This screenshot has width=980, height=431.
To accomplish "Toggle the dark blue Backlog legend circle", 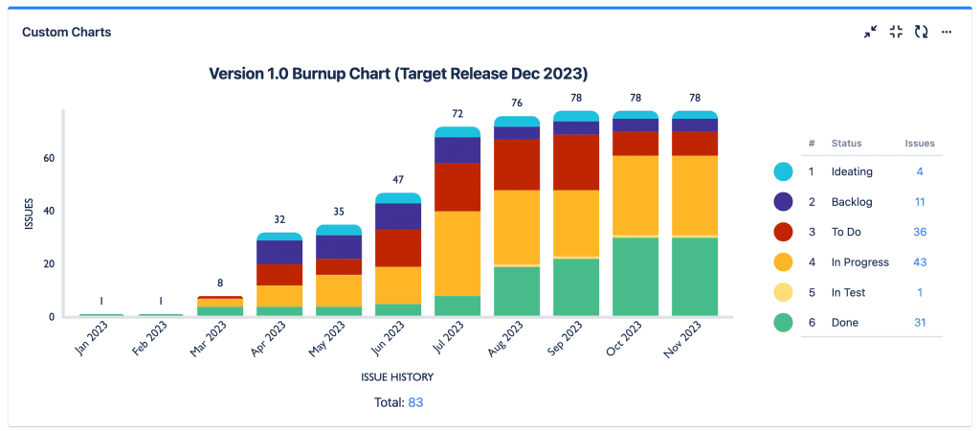I will pyautogui.click(x=784, y=202).
